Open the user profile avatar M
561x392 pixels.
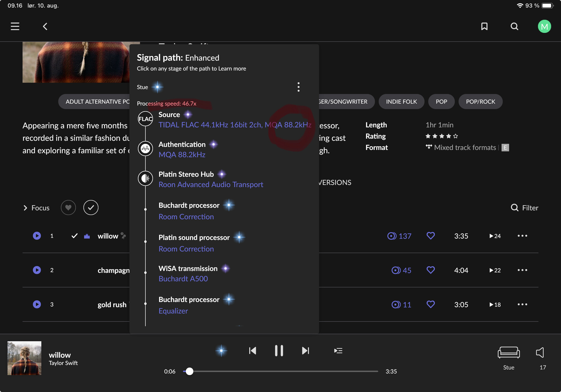coord(544,26)
